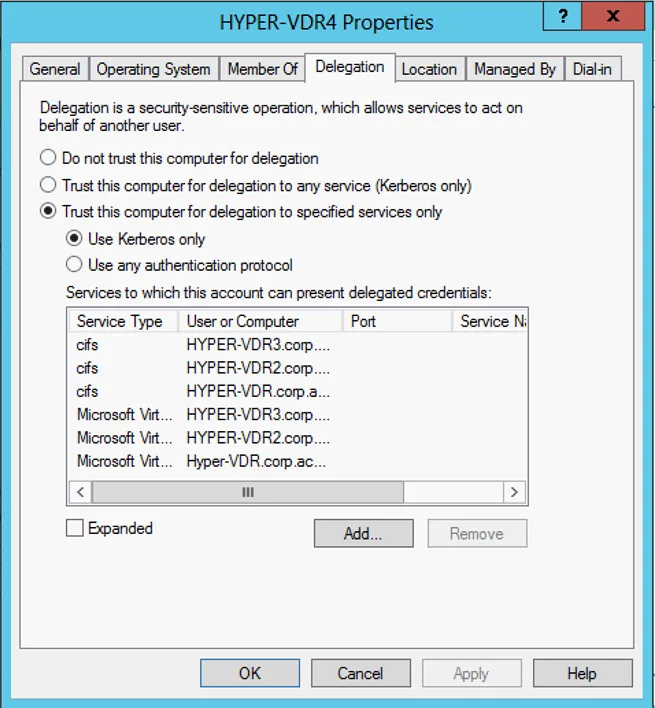This screenshot has width=655, height=708.
Task: Open the Operating System tab
Action: click(153, 69)
